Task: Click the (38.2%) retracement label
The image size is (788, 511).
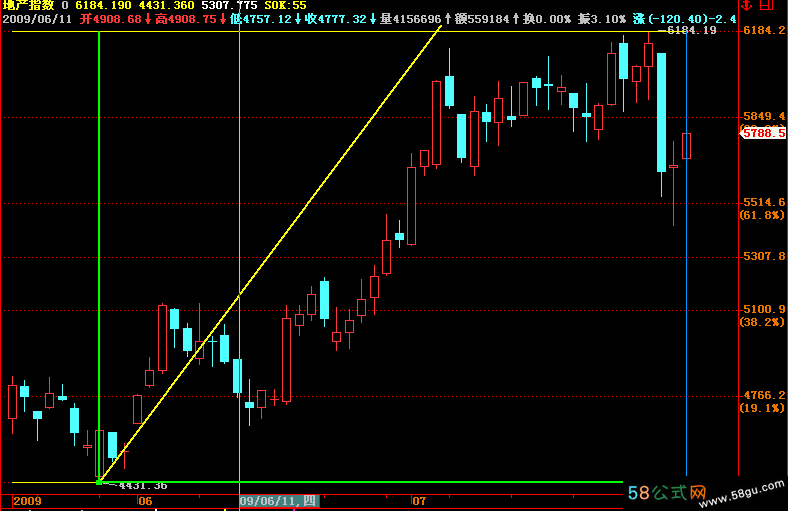Action: pos(762,322)
